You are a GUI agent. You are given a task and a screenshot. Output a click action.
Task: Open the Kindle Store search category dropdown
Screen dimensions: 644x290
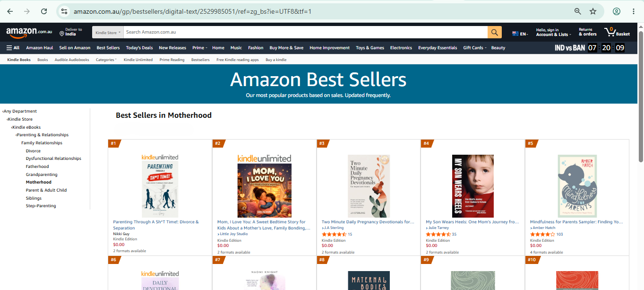point(108,32)
